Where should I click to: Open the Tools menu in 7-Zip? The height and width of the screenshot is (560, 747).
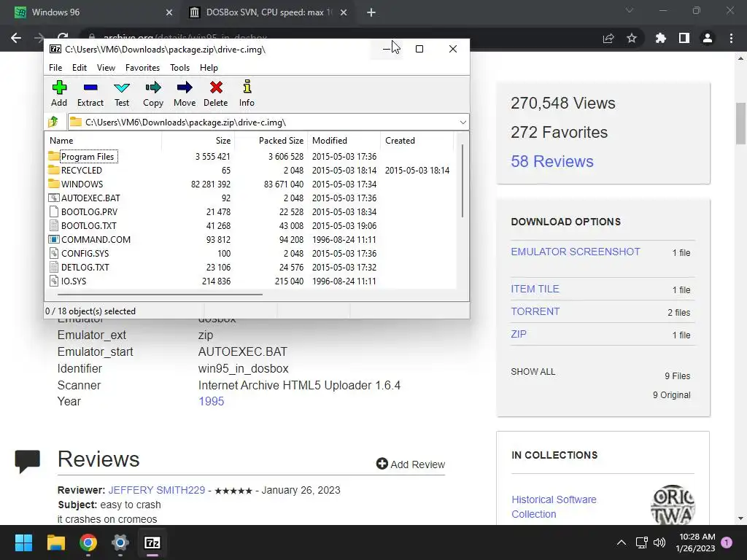tap(180, 68)
